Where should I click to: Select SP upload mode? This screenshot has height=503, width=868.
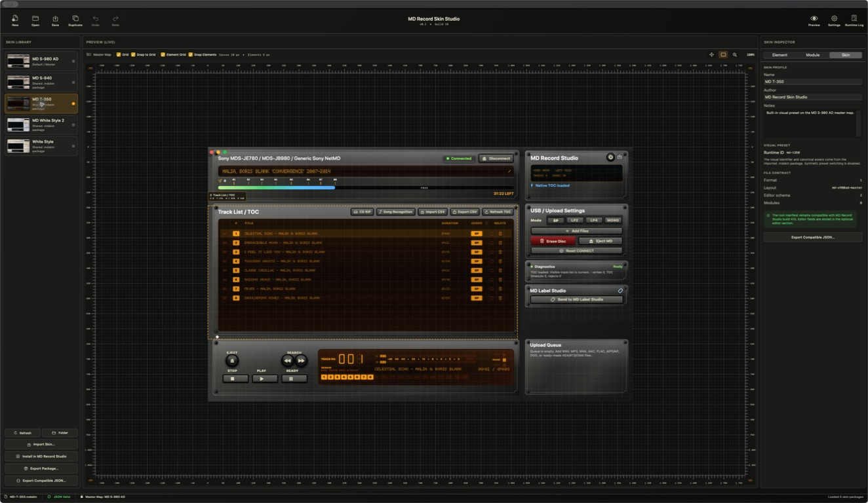point(555,220)
